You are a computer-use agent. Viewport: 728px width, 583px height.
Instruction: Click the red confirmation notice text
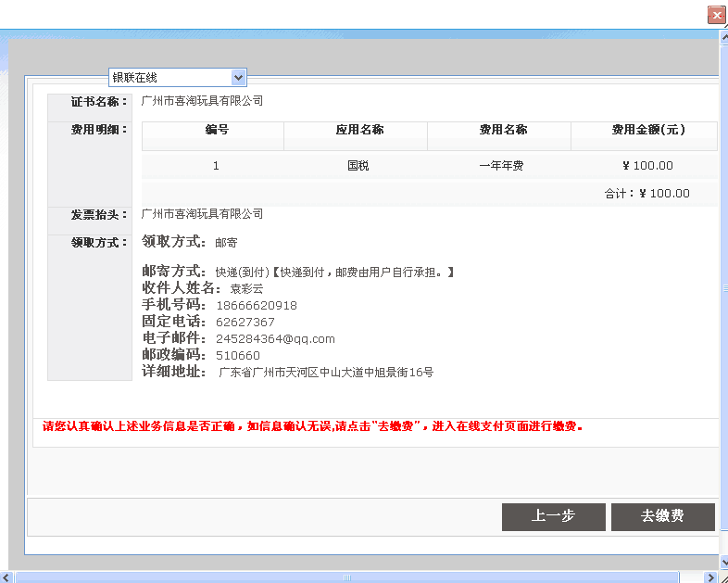312,427
